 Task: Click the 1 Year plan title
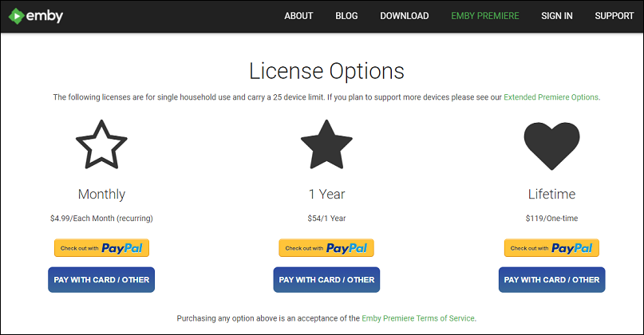click(326, 194)
